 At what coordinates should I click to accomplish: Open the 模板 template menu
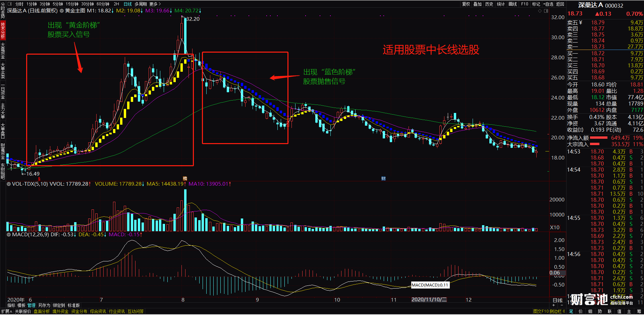pyautogui.click(x=21, y=305)
